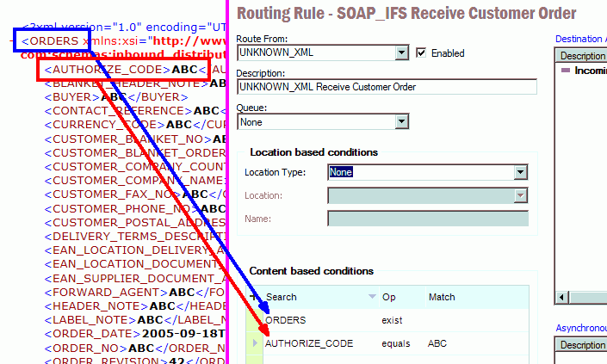The image size is (607, 364).
Task: Click the Asynchronous list Description column header
Action: [582, 345]
